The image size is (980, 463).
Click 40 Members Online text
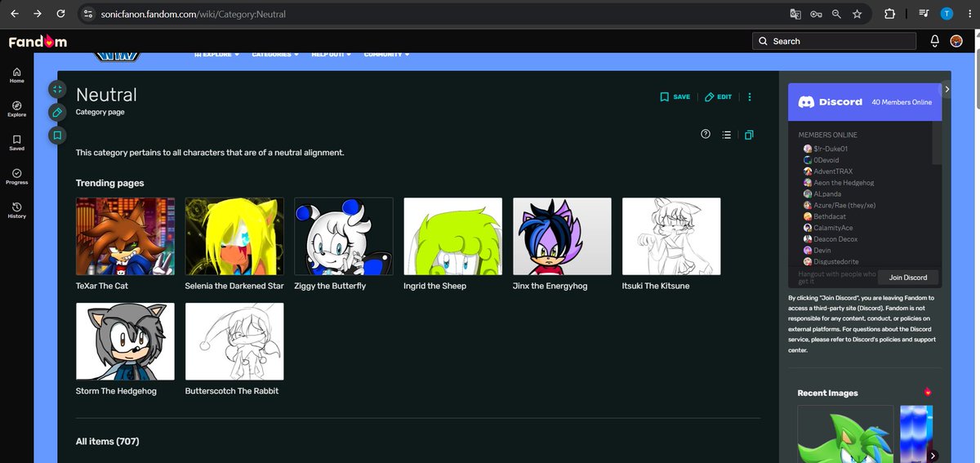pyautogui.click(x=902, y=102)
